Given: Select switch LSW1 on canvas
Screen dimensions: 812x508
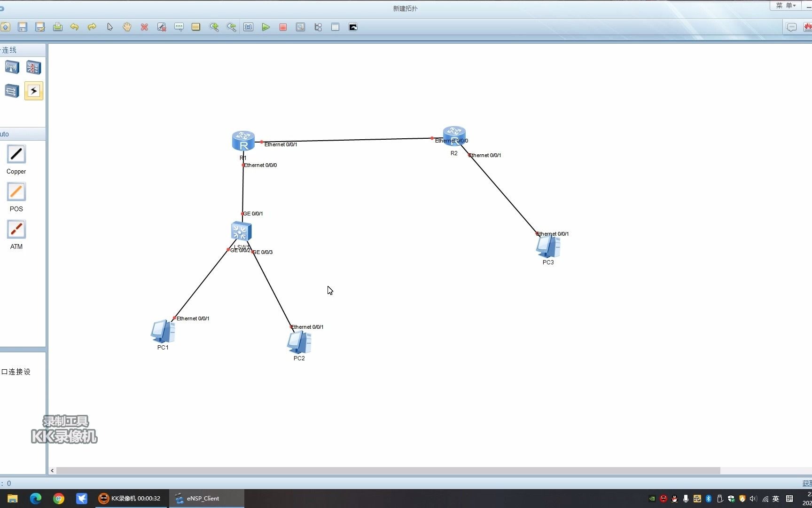Looking at the screenshot, I should tap(242, 231).
